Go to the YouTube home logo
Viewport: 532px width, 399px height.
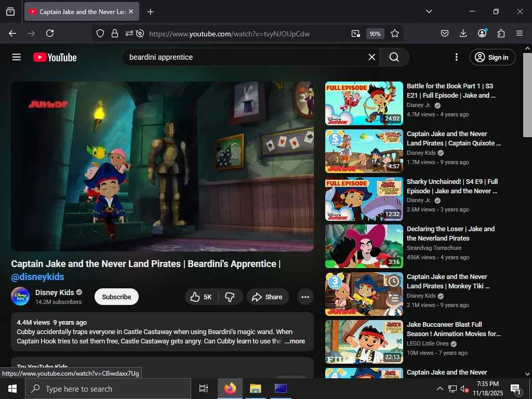click(55, 57)
